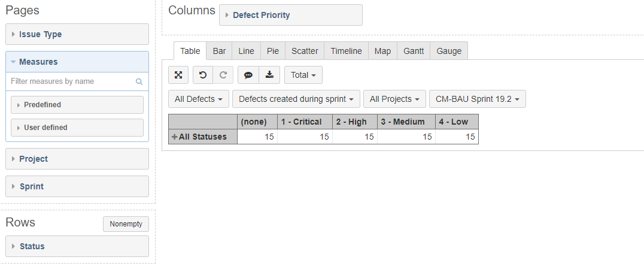Image resolution: width=644 pixels, height=275 pixels.
Task: Click the fullscreen expand arrows icon
Action: pos(178,75)
